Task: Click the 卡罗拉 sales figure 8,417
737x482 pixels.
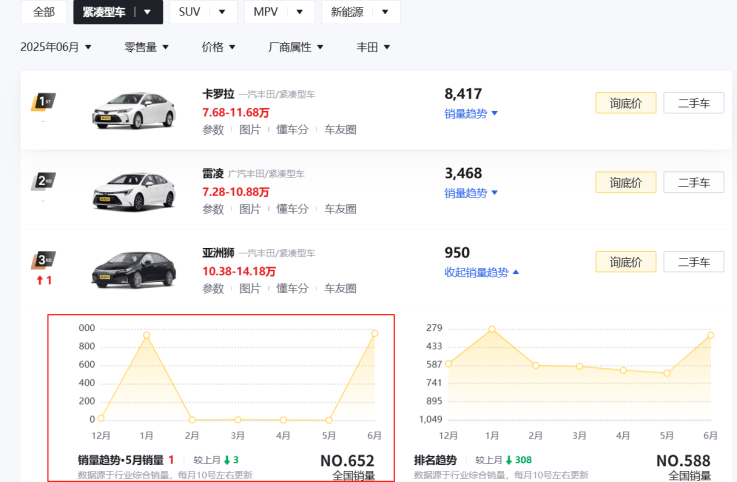Action: point(463,94)
